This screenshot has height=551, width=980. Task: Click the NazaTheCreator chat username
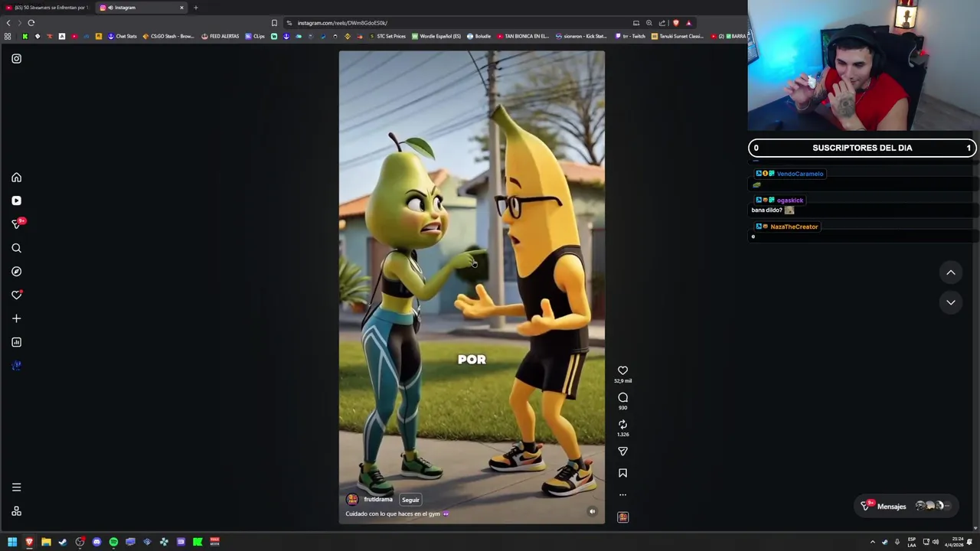point(794,227)
